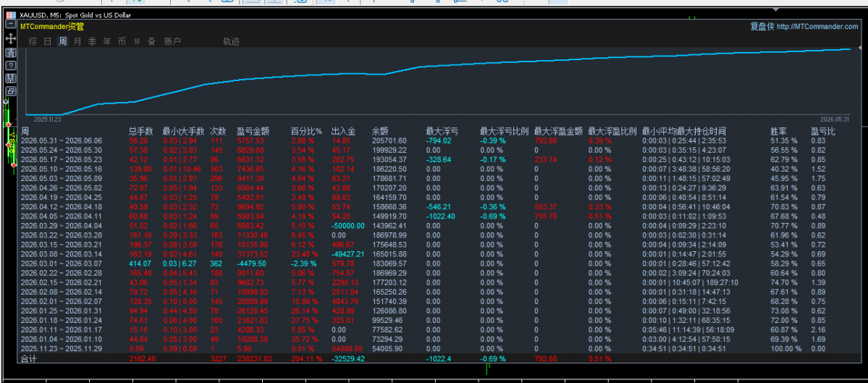The image size is (868, 383).
Task: Open help with the question mark icon
Action: (11, 65)
